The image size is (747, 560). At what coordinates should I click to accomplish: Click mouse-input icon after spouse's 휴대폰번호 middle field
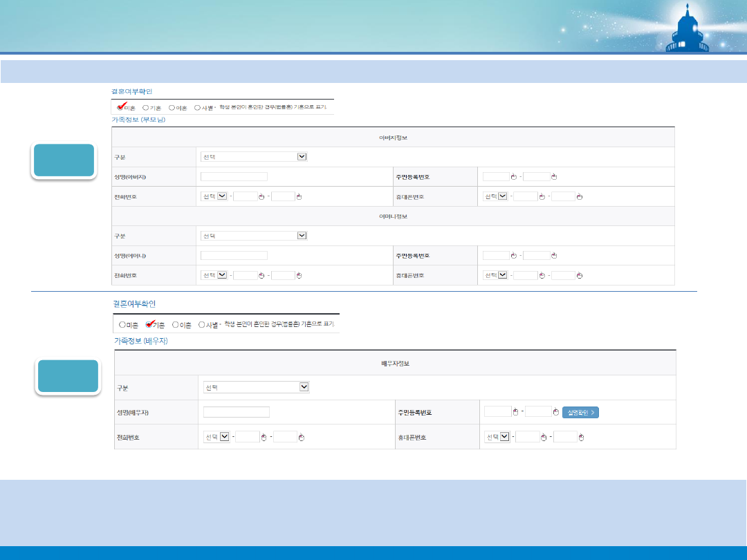pyautogui.click(x=544, y=437)
